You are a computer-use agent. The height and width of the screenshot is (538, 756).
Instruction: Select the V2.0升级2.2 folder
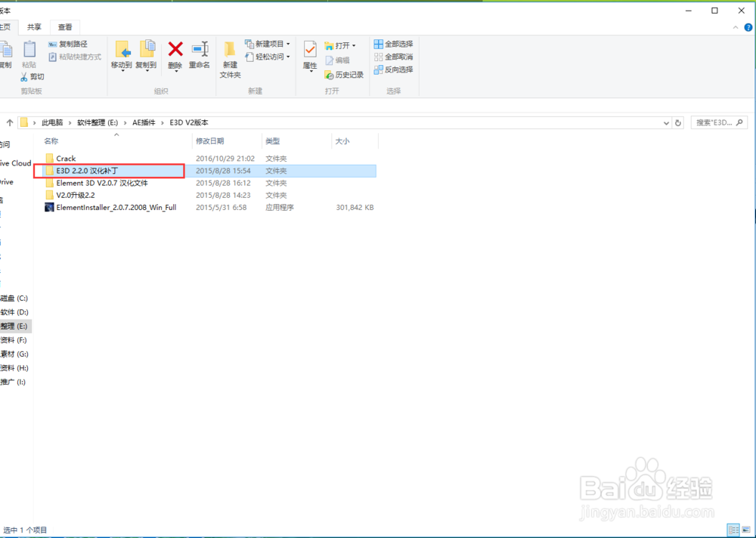(x=75, y=195)
